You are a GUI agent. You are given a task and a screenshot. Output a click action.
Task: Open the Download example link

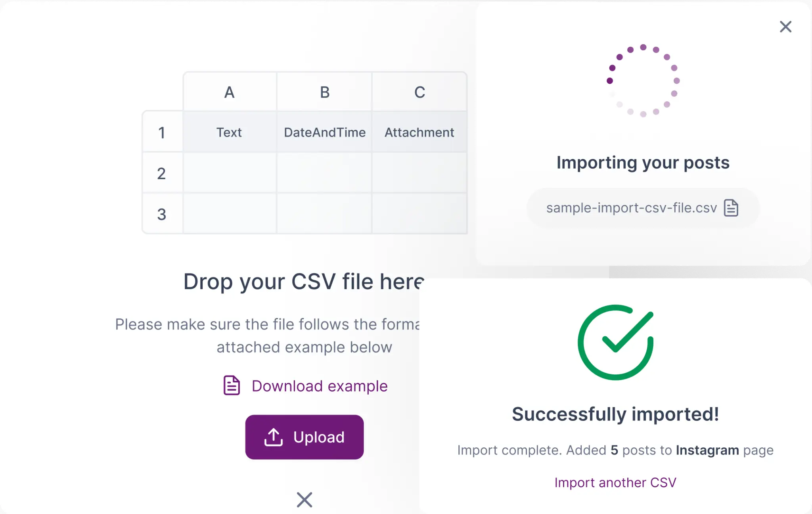tap(319, 386)
